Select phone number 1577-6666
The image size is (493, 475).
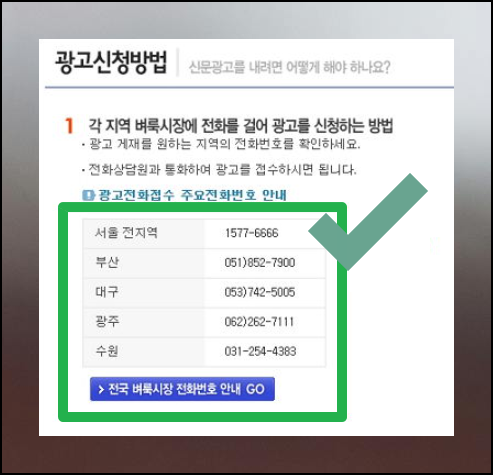pyautogui.click(x=251, y=233)
